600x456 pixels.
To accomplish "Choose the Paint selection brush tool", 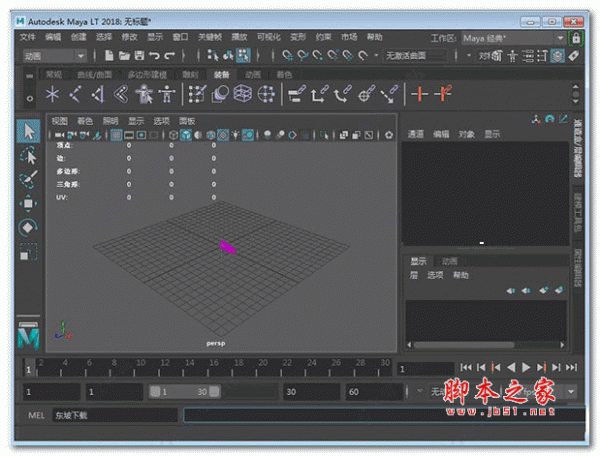I will (x=28, y=180).
